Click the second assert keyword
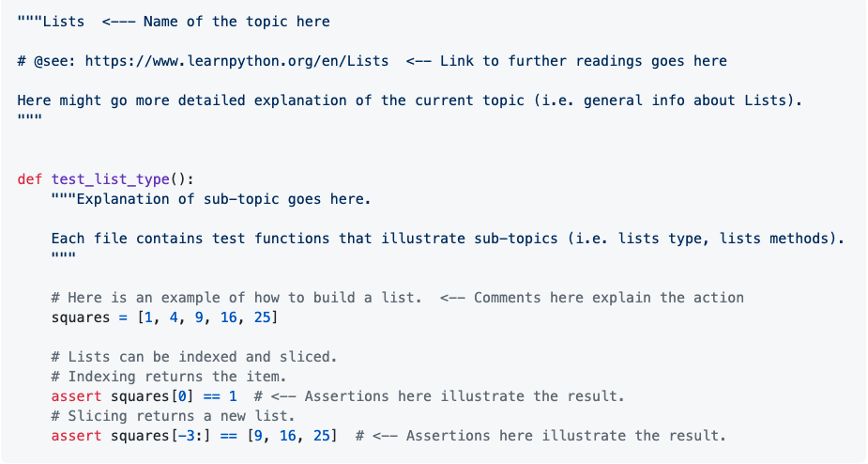This screenshot has width=868, height=464. (x=76, y=436)
